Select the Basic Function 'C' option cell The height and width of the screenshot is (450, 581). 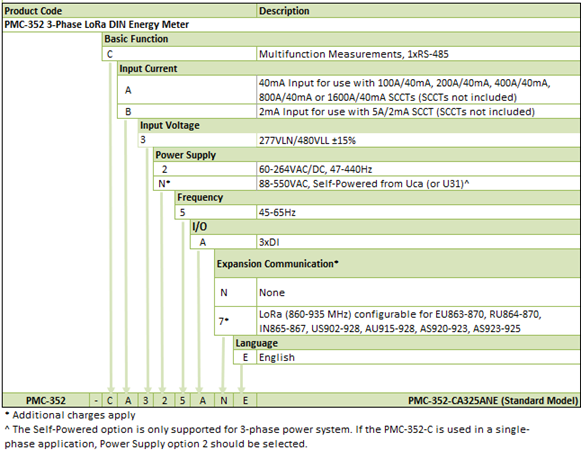(x=179, y=54)
